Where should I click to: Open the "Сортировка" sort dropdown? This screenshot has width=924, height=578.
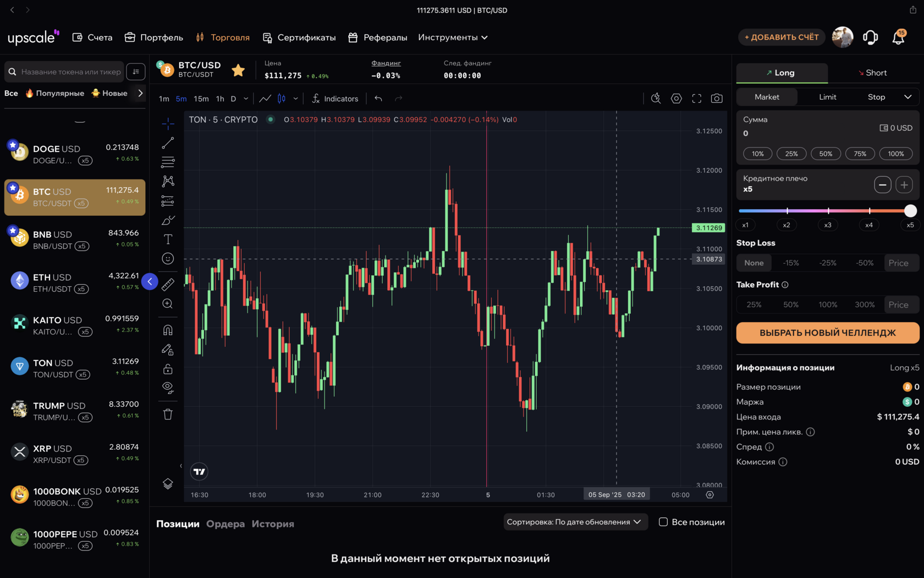click(574, 522)
